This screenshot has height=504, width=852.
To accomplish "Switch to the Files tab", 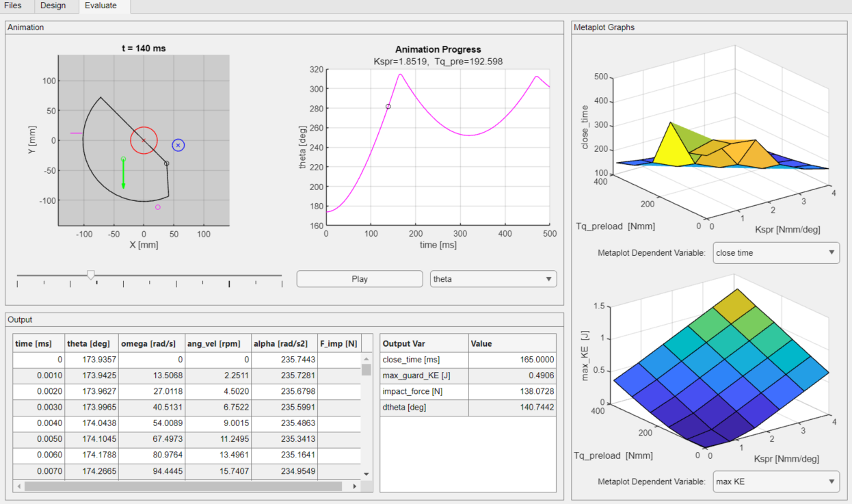I will coord(13,5).
